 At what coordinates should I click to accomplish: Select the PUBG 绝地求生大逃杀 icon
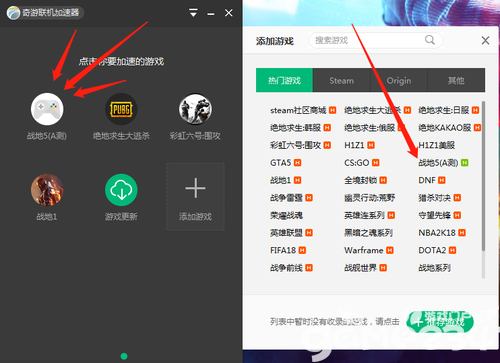coord(121,109)
